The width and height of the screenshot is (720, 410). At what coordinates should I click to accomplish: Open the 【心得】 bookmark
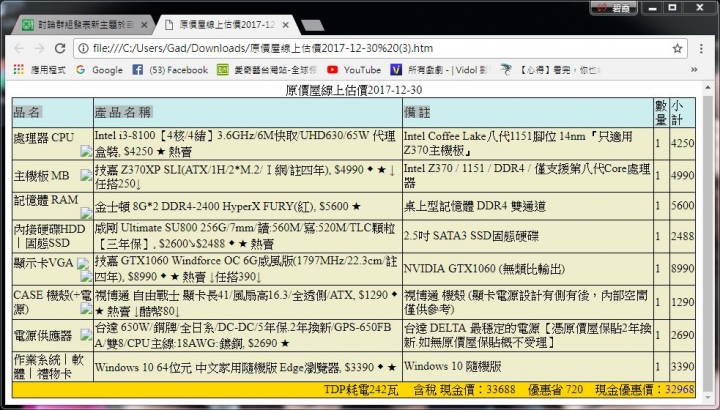pos(550,70)
